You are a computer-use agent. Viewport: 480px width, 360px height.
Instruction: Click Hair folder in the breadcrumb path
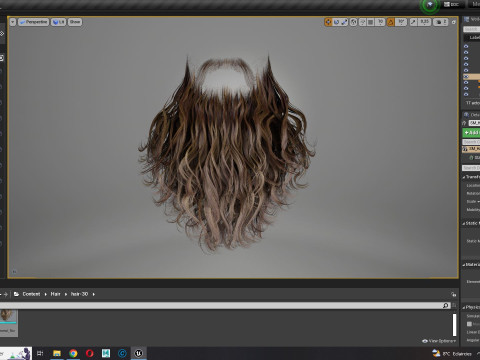[55, 294]
